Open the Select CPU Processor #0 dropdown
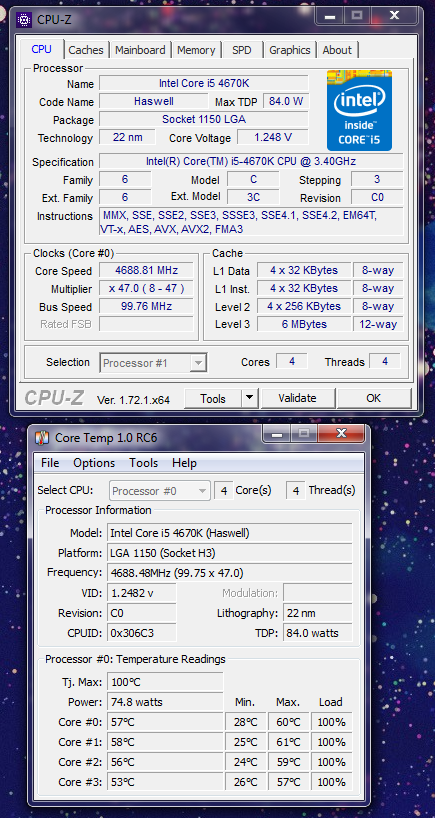The width and height of the screenshot is (435, 818). pos(160,491)
